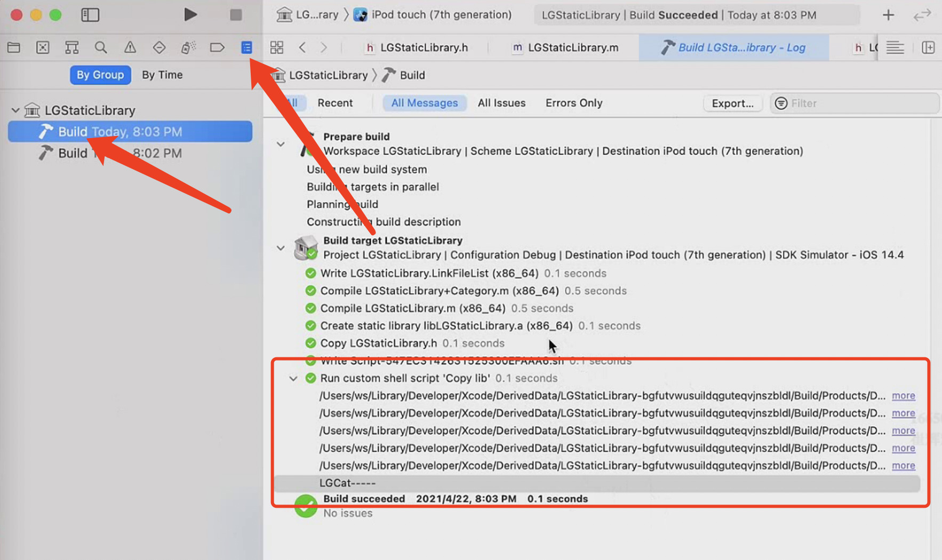The image size is (942, 560).
Task: Collapse Run custom shell script 'Copy lib'
Action: [x=293, y=378]
